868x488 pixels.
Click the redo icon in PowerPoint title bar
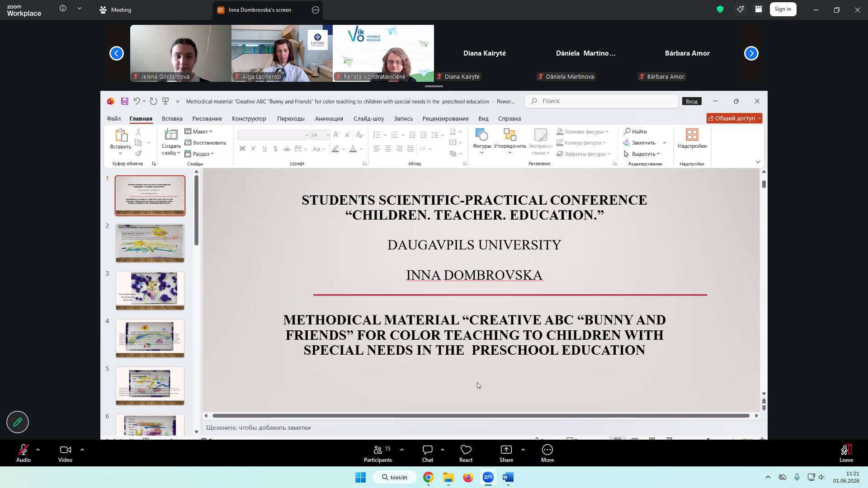(x=154, y=101)
